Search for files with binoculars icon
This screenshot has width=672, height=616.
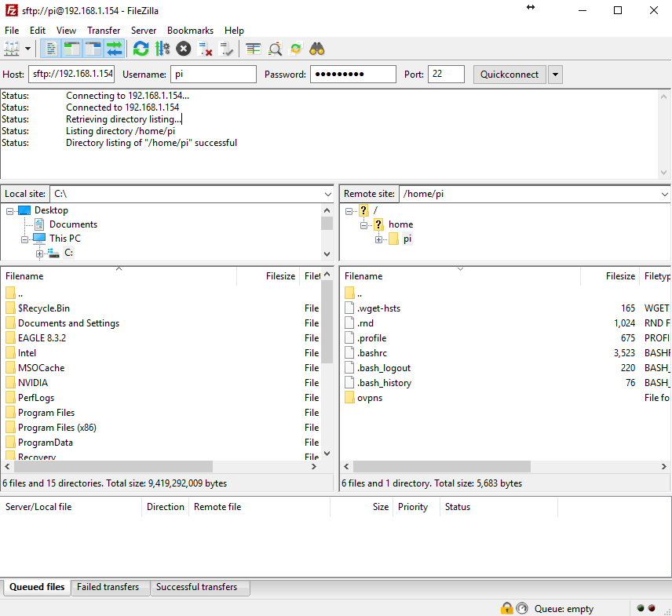coord(316,49)
